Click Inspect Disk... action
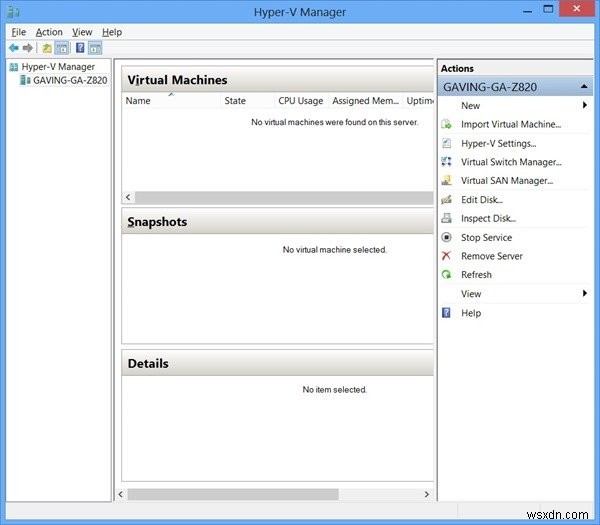600x525 pixels. [x=488, y=218]
